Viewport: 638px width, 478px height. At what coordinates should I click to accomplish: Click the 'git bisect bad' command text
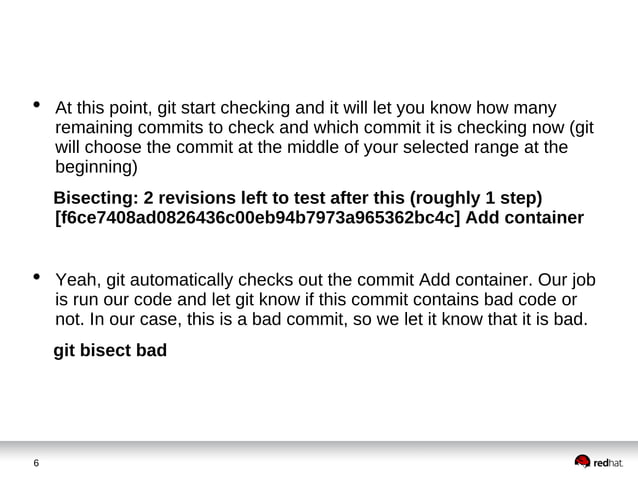[x=110, y=350]
